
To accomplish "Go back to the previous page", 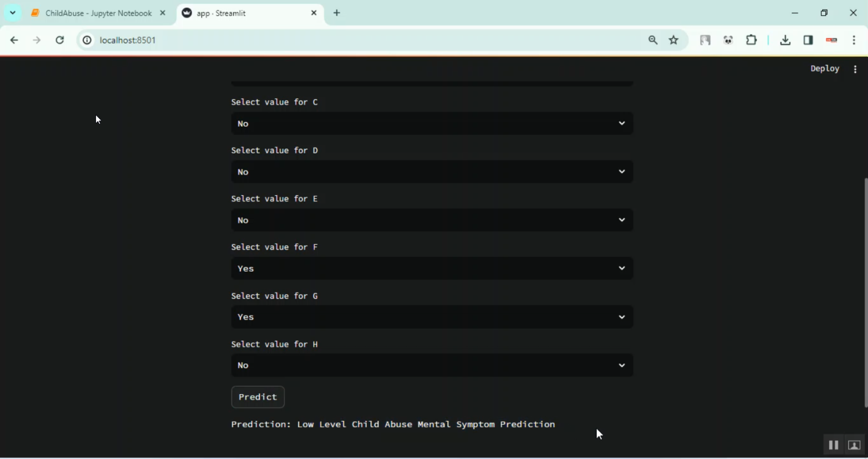I will point(14,40).
